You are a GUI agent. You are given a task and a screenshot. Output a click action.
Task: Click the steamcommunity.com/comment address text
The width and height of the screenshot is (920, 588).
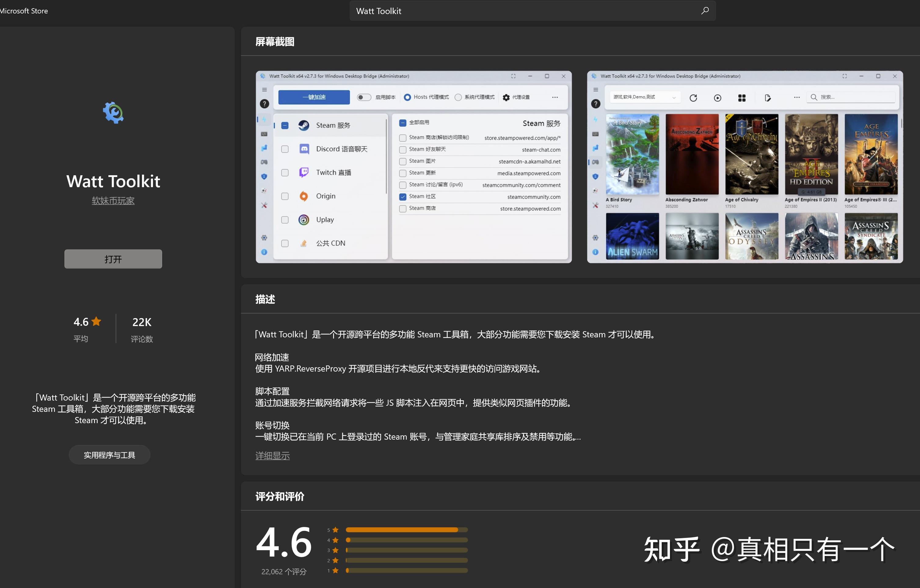pos(521,185)
